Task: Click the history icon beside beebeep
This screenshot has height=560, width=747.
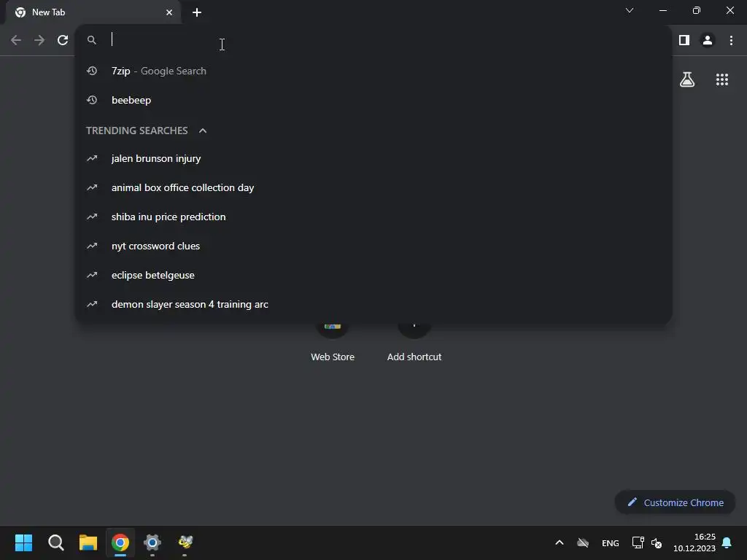Action: [x=92, y=100]
